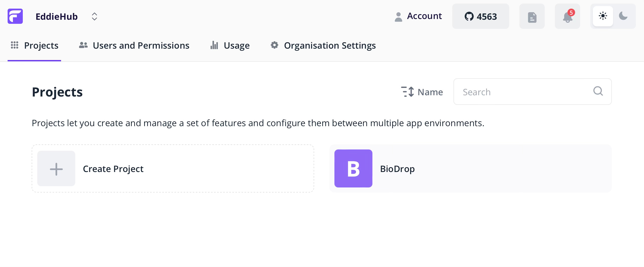Click the person icon beside Account
The image size is (644, 267).
(x=399, y=17)
